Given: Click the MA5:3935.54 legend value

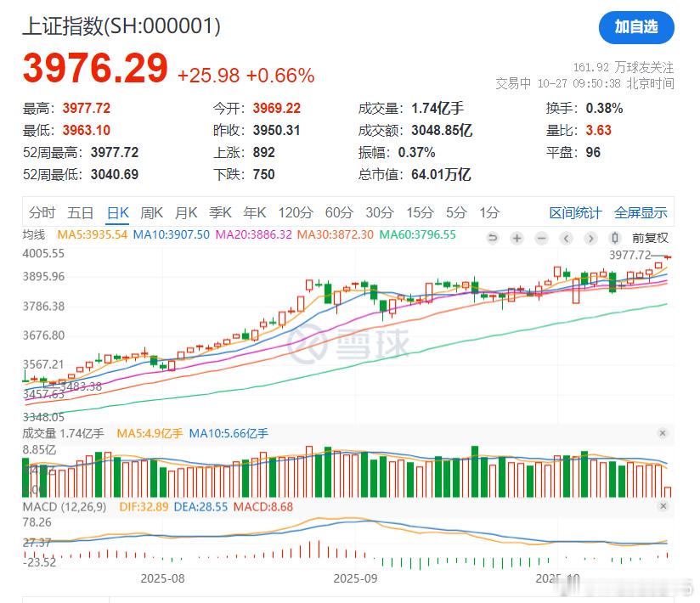Looking at the screenshot, I should pos(93,234).
